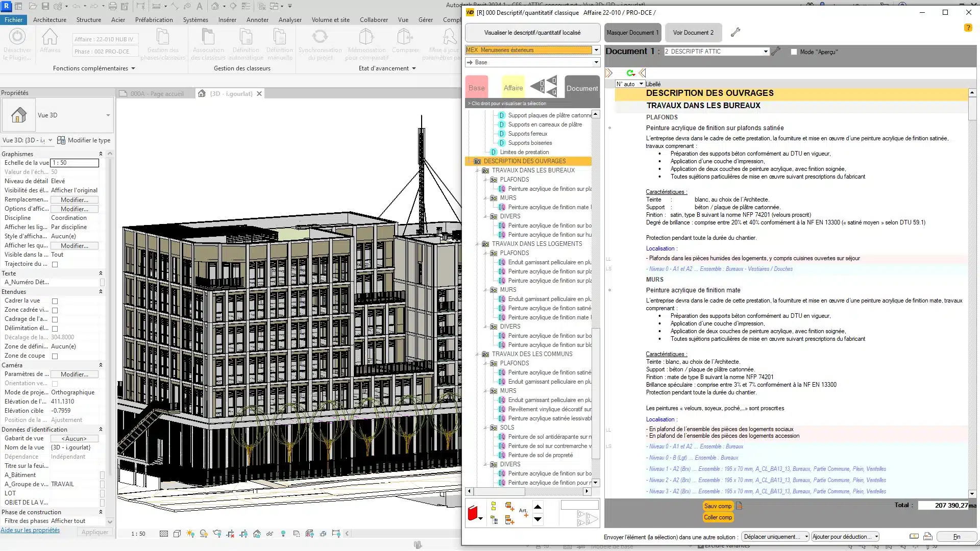Toggle the Cadrer la vue checkbox
980x551 pixels.
pos(55,301)
